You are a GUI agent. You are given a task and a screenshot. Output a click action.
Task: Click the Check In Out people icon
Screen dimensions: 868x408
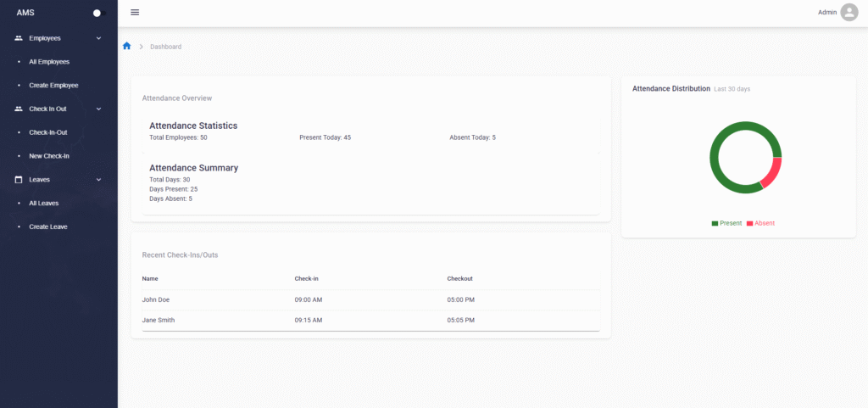pyautogui.click(x=19, y=109)
